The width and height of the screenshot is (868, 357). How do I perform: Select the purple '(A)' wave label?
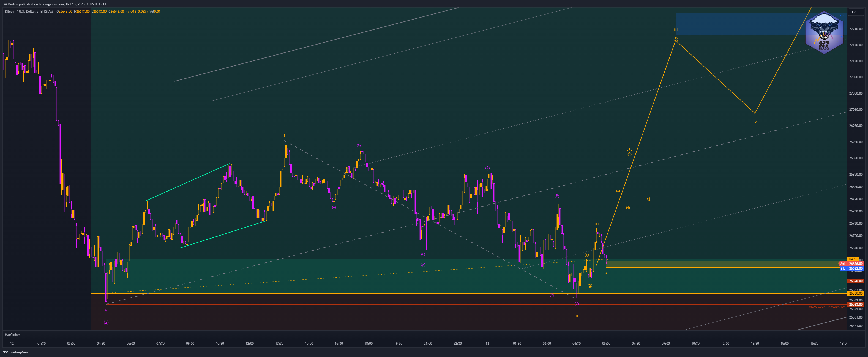pyautogui.click(x=334, y=207)
